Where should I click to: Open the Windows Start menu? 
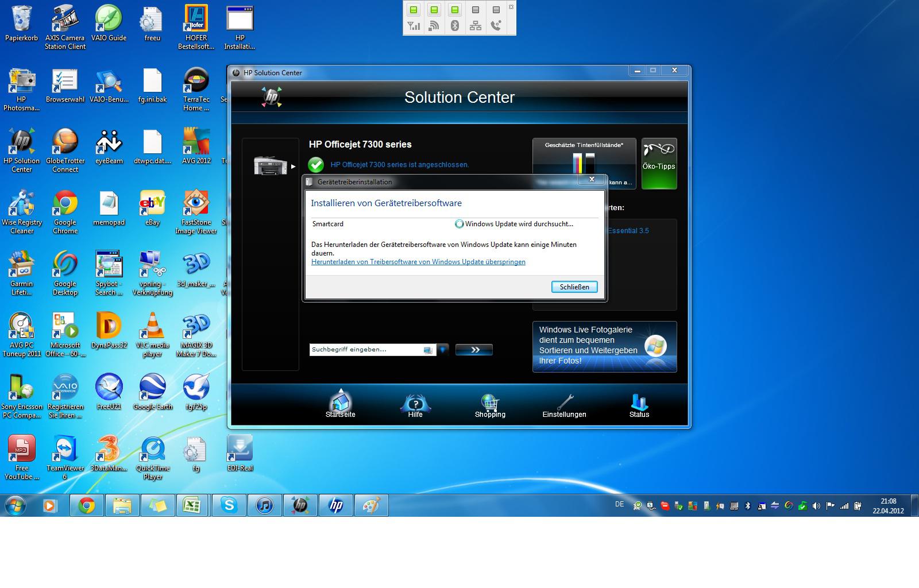pos(16,506)
